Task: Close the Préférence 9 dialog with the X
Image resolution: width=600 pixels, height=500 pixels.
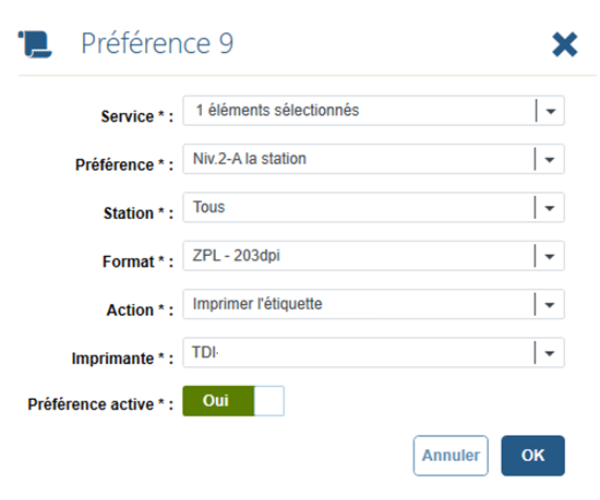Action: 565,44
